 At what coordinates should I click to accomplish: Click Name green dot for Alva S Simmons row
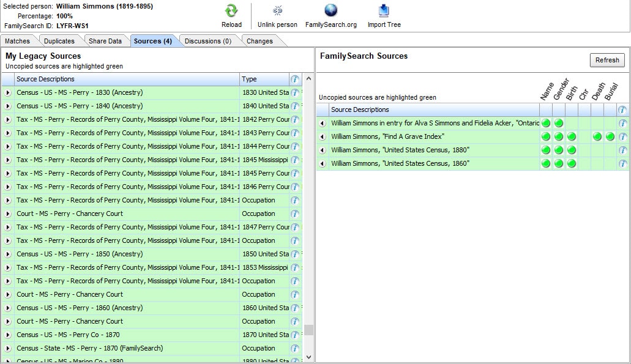[x=546, y=123]
